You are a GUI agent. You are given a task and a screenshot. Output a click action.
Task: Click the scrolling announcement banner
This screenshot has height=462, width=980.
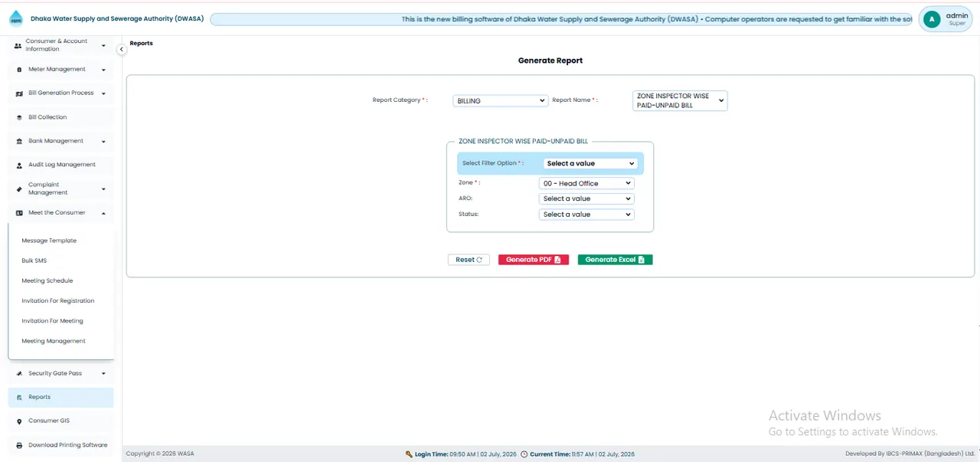coord(561,19)
